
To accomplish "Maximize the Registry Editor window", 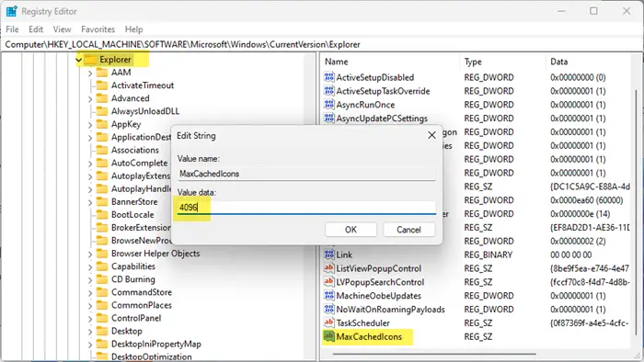I will tap(593, 11).
